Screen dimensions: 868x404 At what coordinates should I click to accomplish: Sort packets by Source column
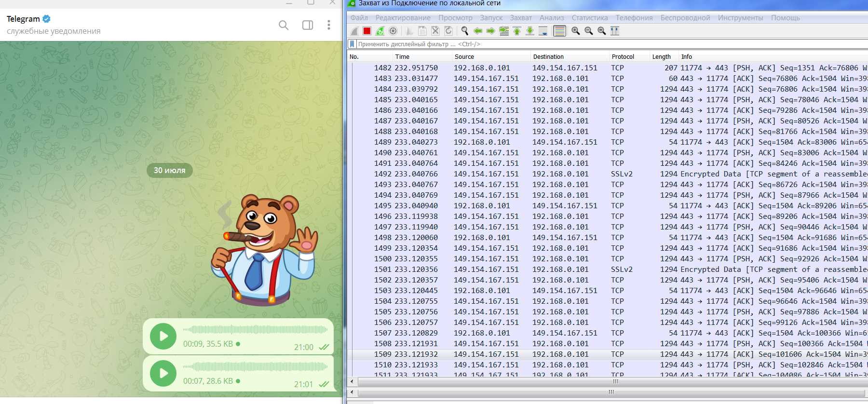tap(492, 57)
